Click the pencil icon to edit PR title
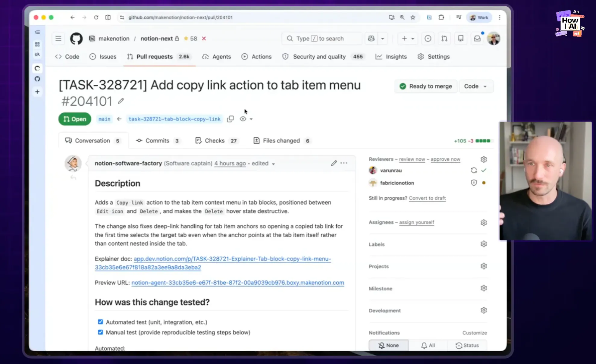Image resolution: width=596 pixels, height=364 pixels. coord(121,101)
